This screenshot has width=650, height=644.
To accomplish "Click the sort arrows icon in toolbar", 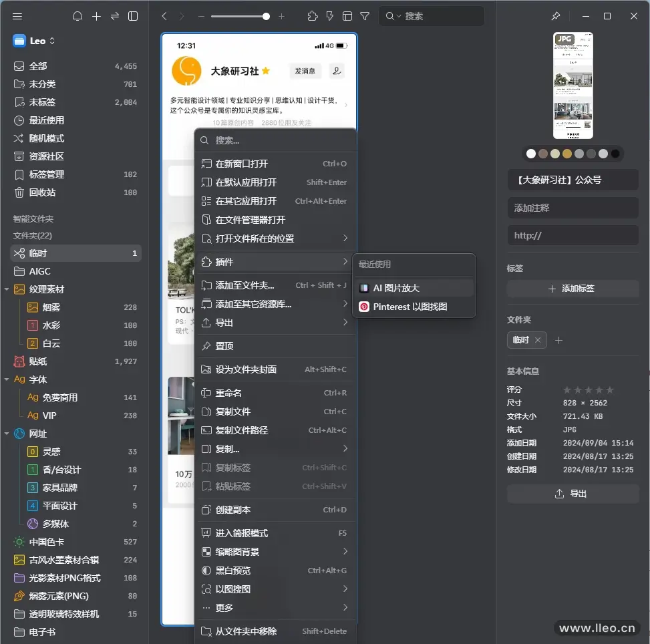I will click(x=114, y=15).
